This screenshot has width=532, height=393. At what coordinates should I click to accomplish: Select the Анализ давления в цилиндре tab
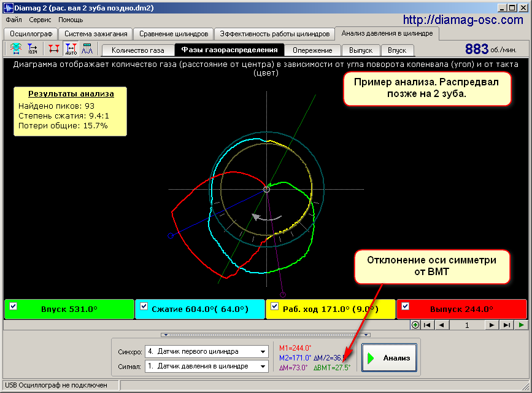click(x=387, y=33)
